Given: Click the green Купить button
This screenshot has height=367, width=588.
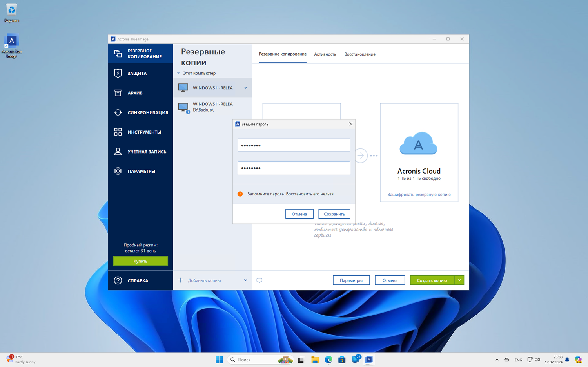Looking at the screenshot, I should [x=140, y=261].
